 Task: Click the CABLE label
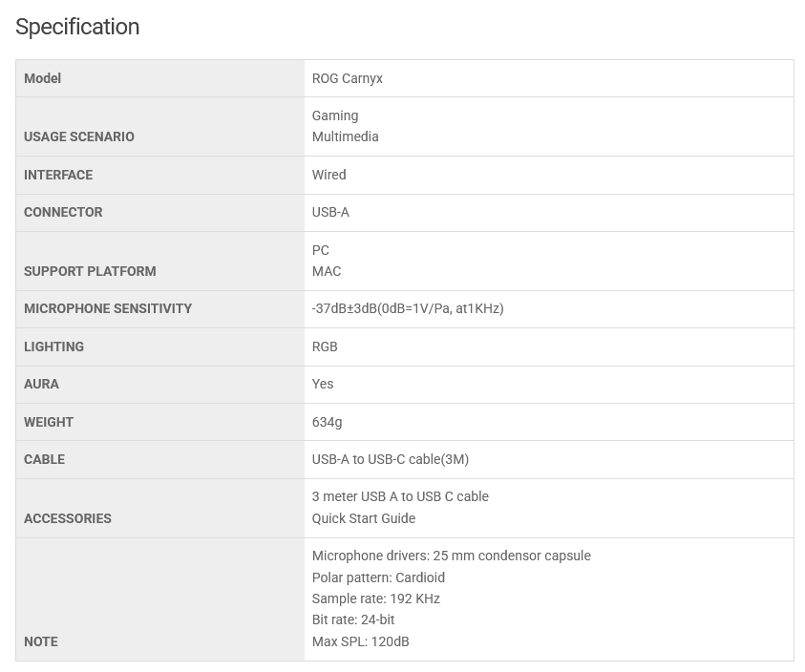tap(44, 459)
